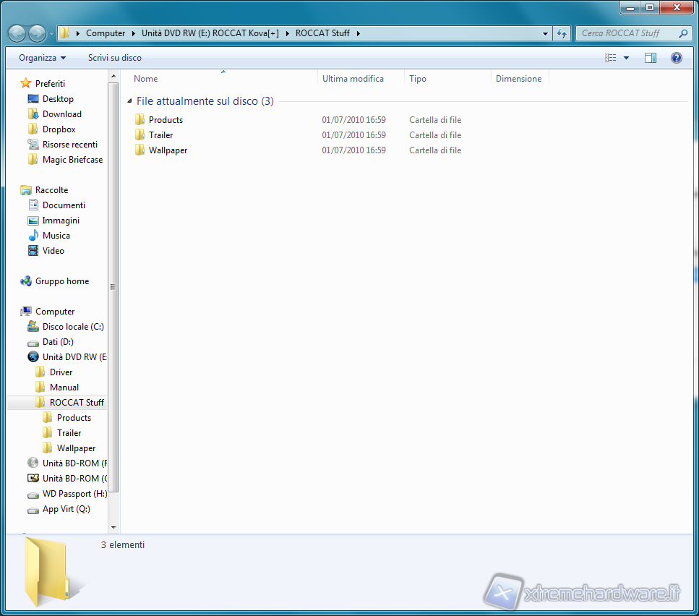
Task: Select the Manual folder in tree
Action: click(x=64, y=388)
